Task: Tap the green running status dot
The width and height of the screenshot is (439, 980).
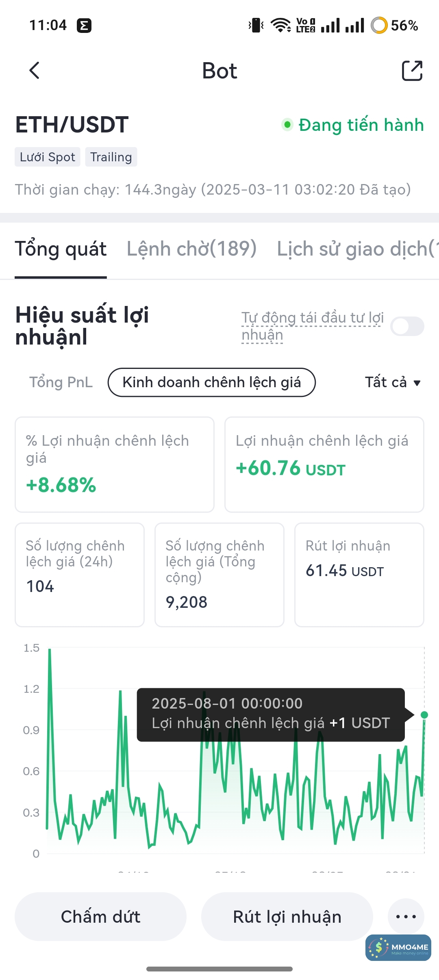Action: 287,125
